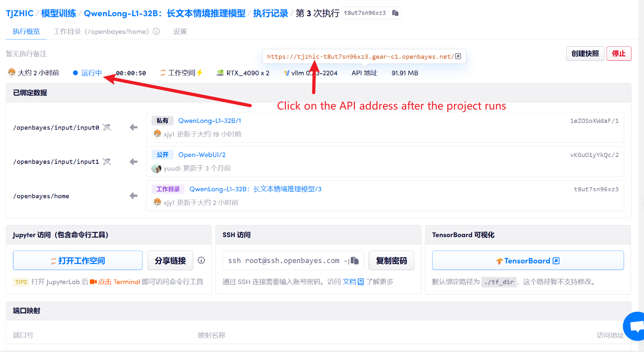Open the workspace with 打开工作空间
The width and height of the screenshot is (644, 352).
coord(78,261)
